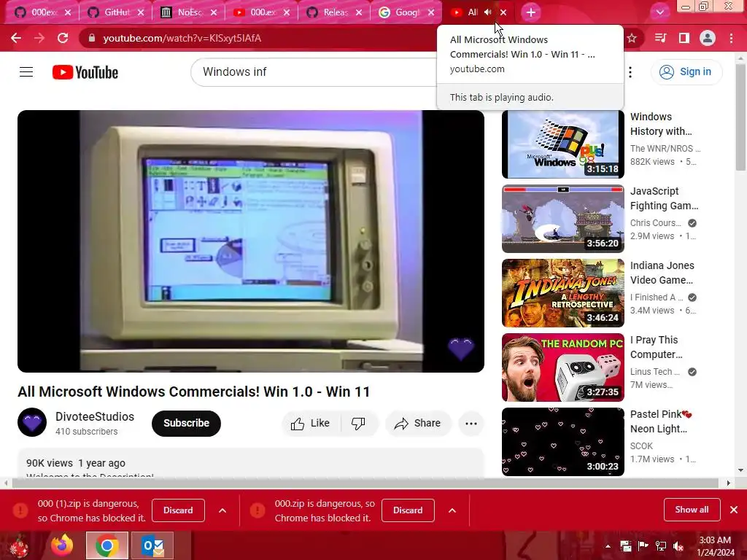747x560 pixels.
Task: Go back to the previous page
Action: point(16,38)
